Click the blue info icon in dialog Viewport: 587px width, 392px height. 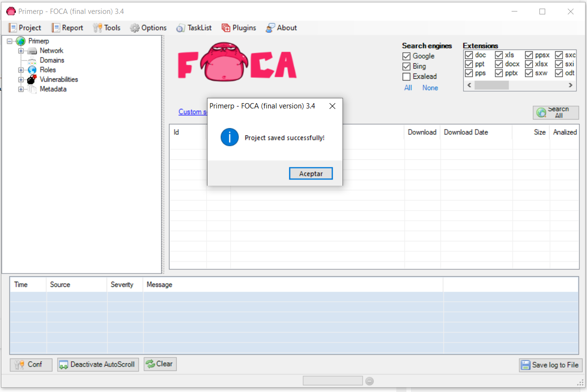click(x=230, y=138)
